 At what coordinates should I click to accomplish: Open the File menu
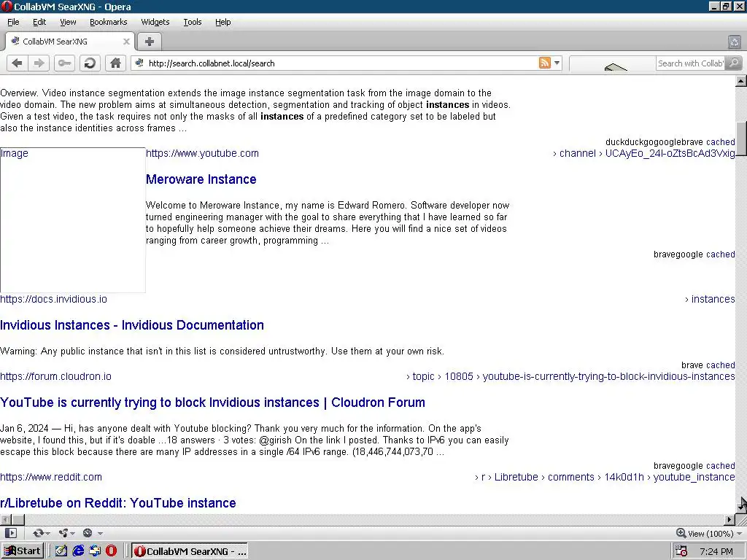13,22
